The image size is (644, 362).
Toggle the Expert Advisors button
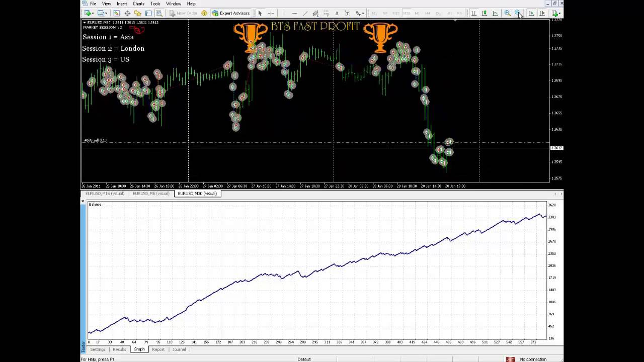pos(231,13)
